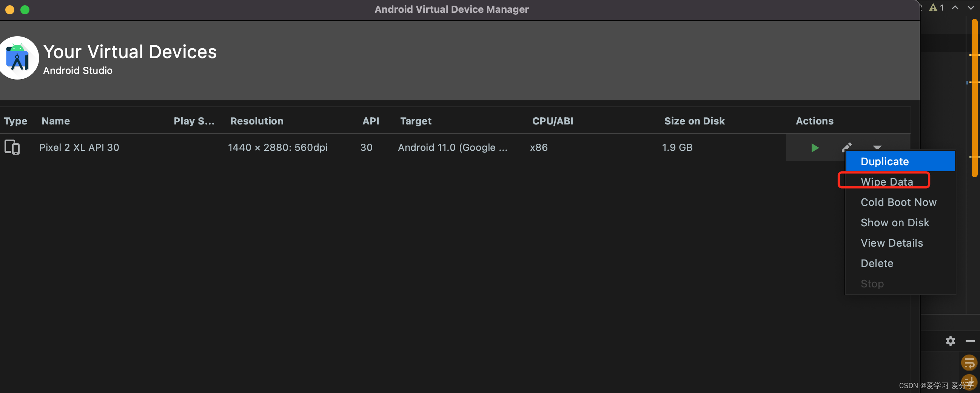Select the Pixel 2 XL API 30 name cell
This screenshot has height=393, width=980.
pyautogui.click(x=79, y=147)
